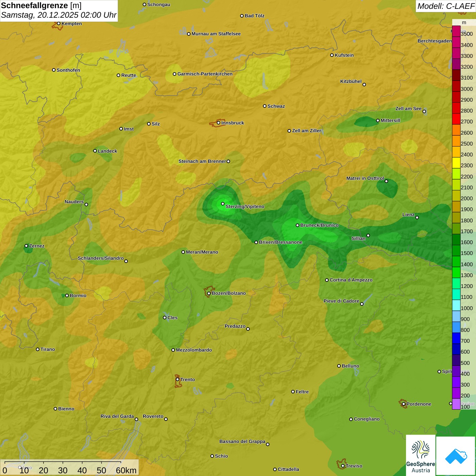
Task: Click the 700 m blue legend swatch
Action: [x=456, y=338]
